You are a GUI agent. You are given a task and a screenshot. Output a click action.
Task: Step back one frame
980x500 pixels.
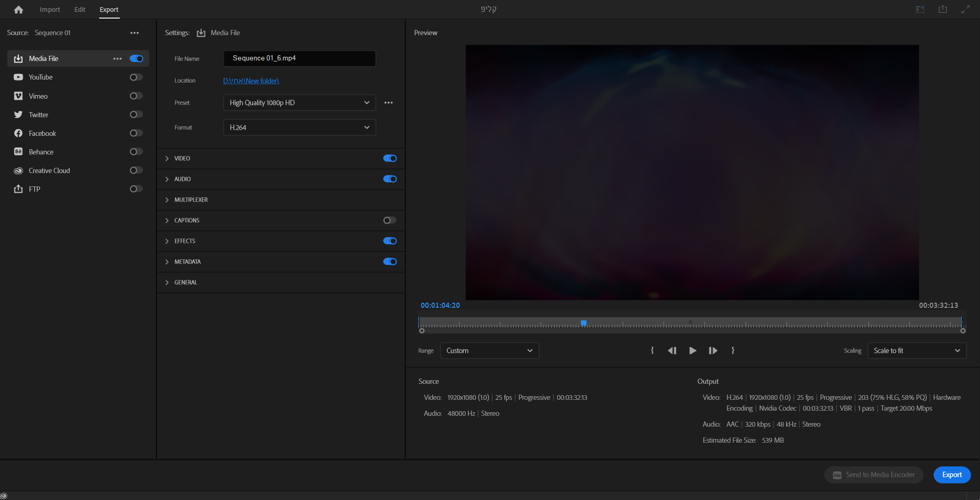coord(672,350)
